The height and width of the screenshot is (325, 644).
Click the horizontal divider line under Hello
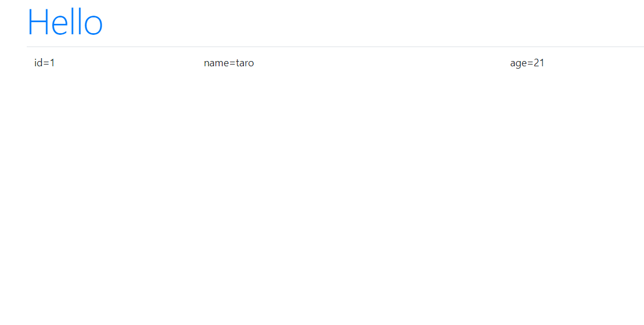pos(335,47)
